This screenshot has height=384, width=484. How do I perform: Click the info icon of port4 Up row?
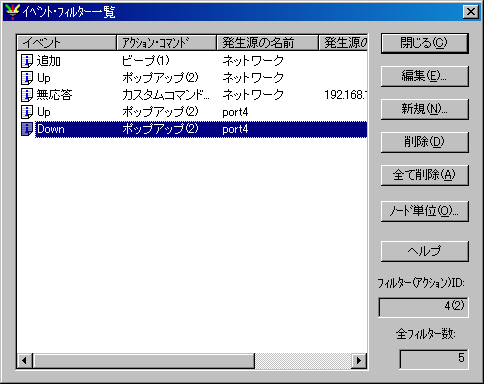coord(27,112)
